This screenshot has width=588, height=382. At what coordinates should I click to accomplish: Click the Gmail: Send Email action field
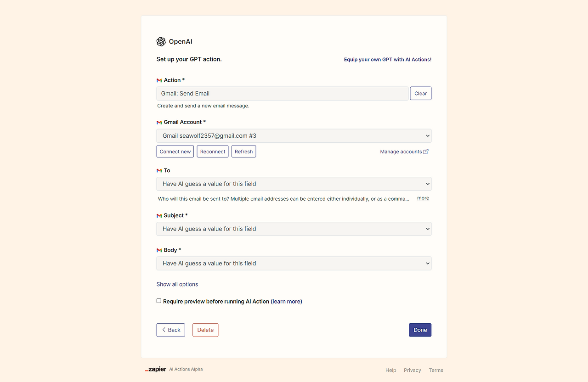click(x=282, y=93)
